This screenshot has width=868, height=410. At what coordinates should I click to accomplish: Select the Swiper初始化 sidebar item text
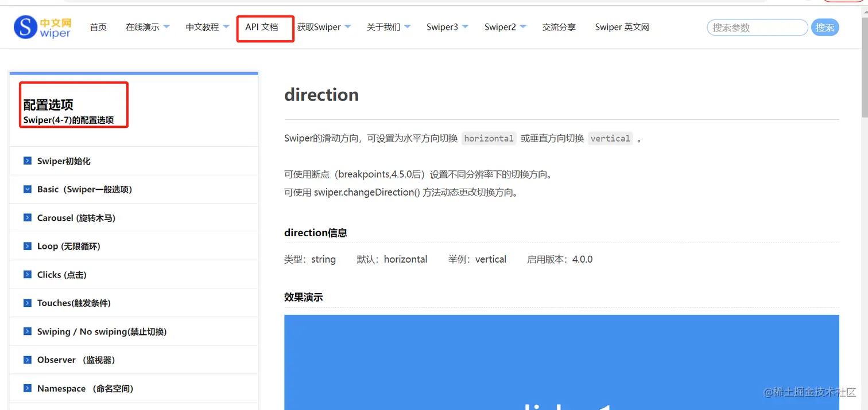point(64,161)
